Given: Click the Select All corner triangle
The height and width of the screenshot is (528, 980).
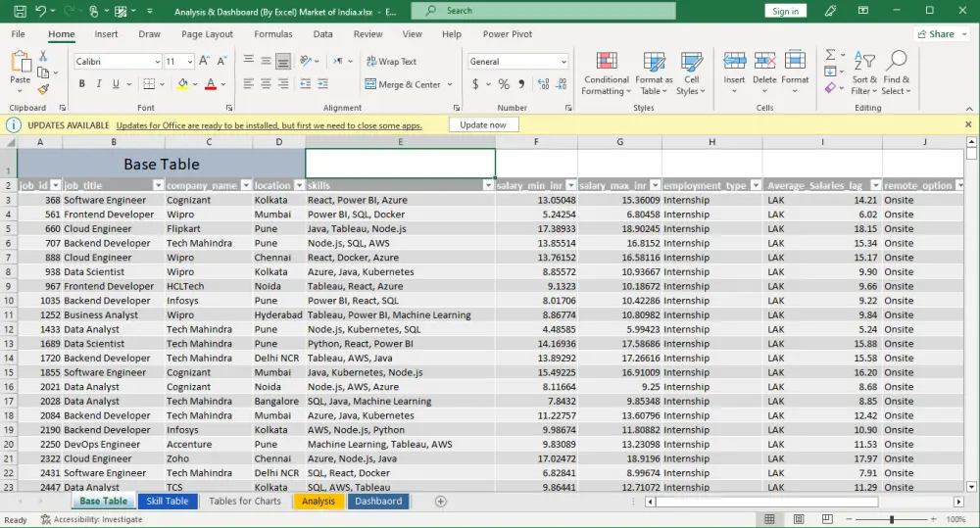Looking at the screenshot, I should [x=10, y=142].
